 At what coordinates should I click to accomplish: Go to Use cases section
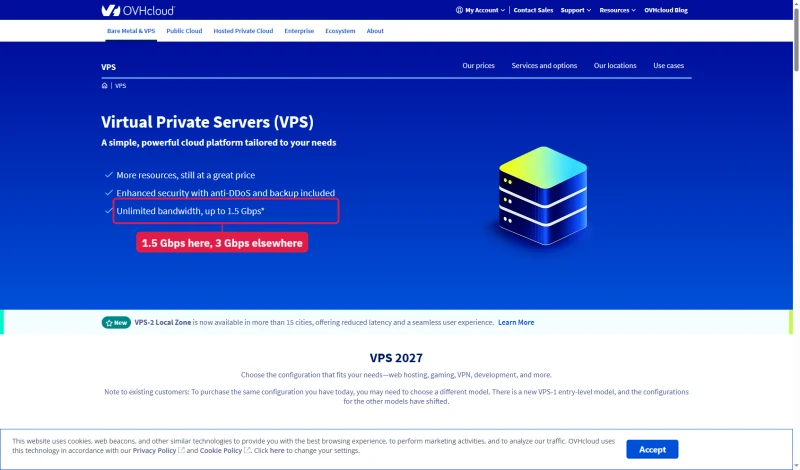coord(668,65)
